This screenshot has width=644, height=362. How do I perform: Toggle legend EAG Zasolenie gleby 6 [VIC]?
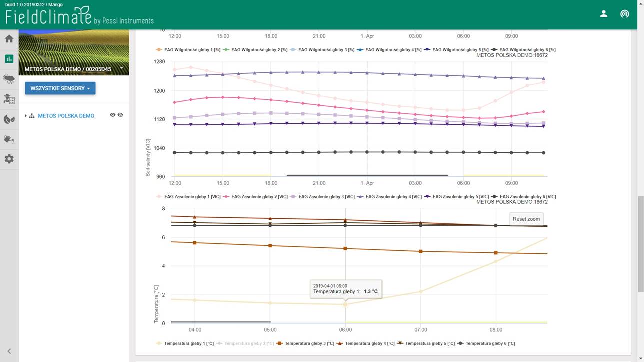point(523,197)
